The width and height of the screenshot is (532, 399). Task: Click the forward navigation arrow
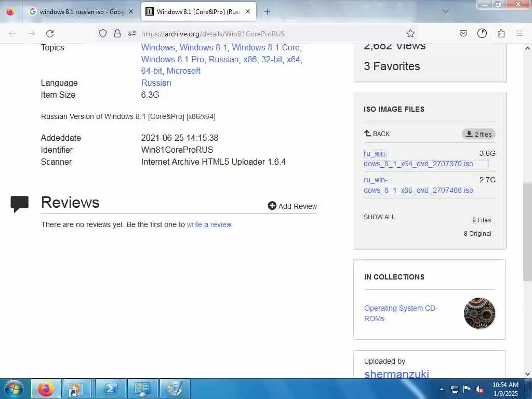click(31, 34)
